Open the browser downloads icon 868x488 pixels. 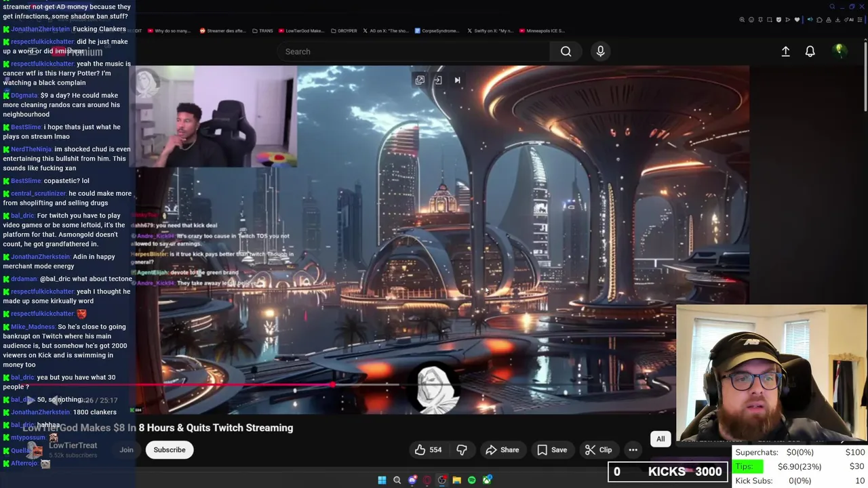837,20
